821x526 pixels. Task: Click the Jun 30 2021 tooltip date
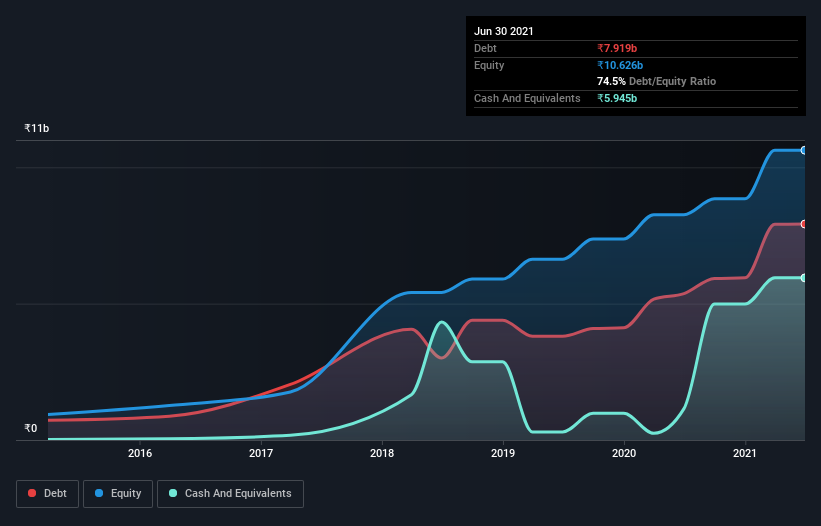click(x=504, y=31)
